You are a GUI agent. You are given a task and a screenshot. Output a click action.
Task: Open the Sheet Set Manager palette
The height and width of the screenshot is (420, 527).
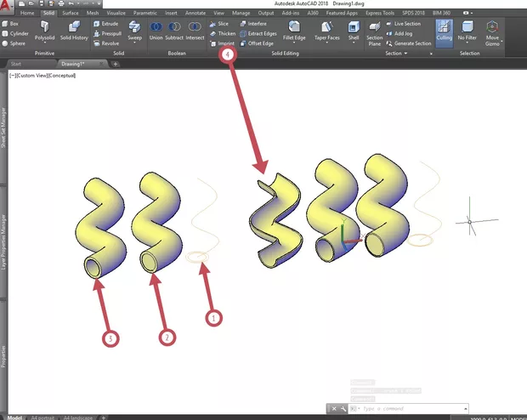point(3,128)
